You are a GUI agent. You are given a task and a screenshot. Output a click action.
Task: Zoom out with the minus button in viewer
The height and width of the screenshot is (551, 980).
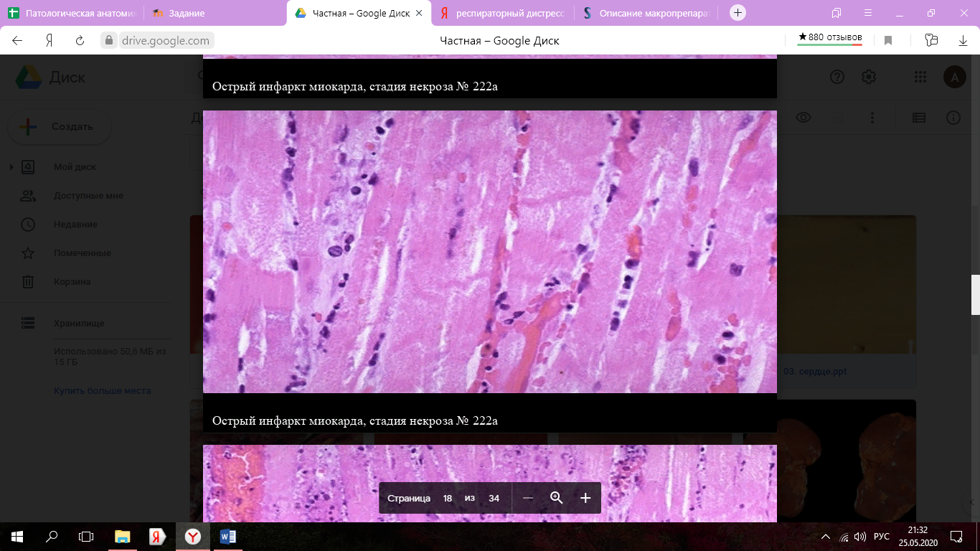pyautogui.click(x=528, y=498)
